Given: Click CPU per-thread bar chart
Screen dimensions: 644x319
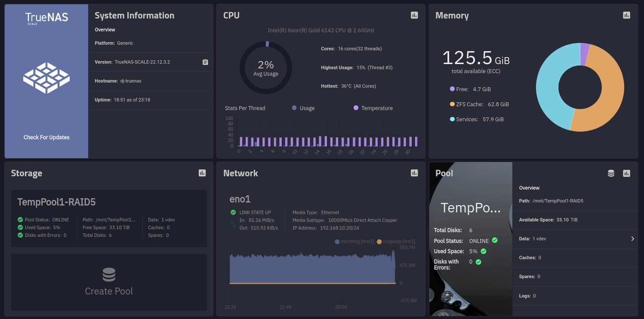Looking at the screenshot, I should [x=327, y=133].
